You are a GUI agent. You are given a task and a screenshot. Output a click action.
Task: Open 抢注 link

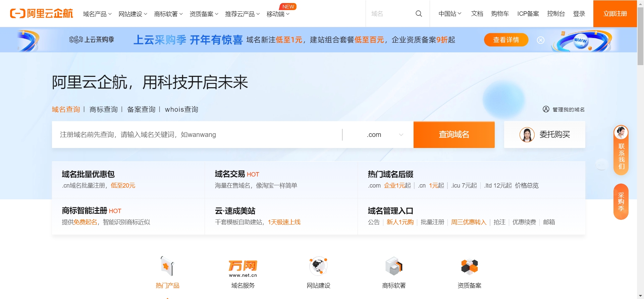[x=499, y=222]
